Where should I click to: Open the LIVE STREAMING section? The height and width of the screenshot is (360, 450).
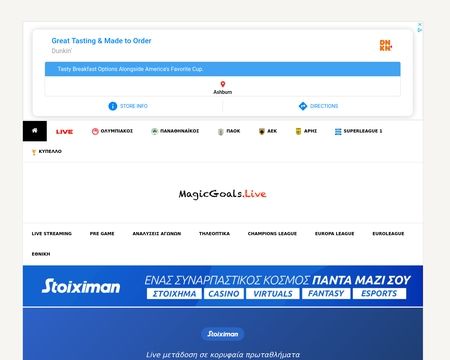(52, 234)
